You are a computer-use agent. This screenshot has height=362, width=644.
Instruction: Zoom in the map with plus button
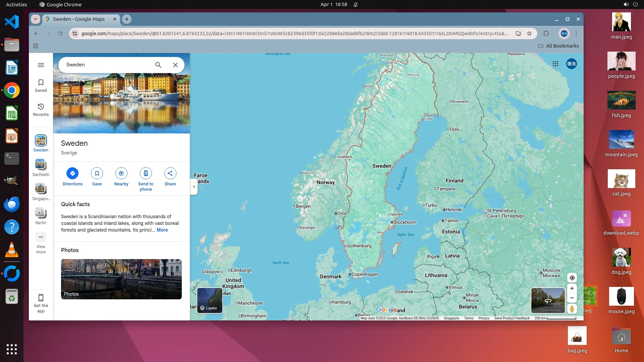[572, 288]
